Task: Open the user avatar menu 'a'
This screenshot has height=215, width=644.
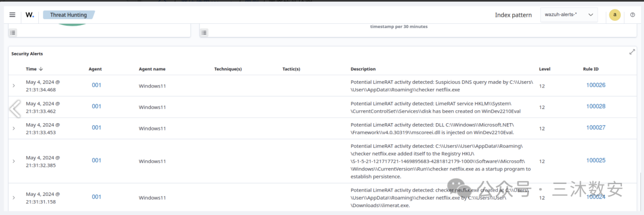Action: 615,15
